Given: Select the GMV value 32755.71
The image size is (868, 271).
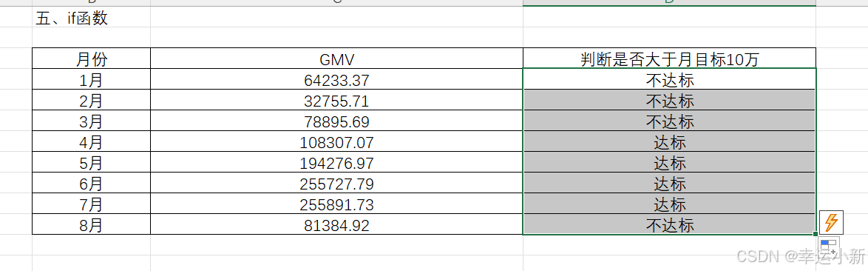Looking at the screenshot, I should (x=336, y=100).
